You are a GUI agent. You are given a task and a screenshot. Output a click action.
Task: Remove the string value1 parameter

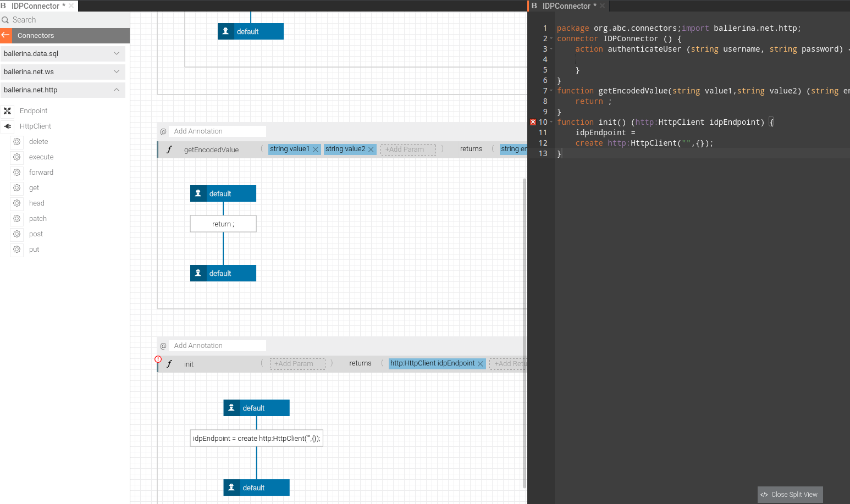pos(316,149)
